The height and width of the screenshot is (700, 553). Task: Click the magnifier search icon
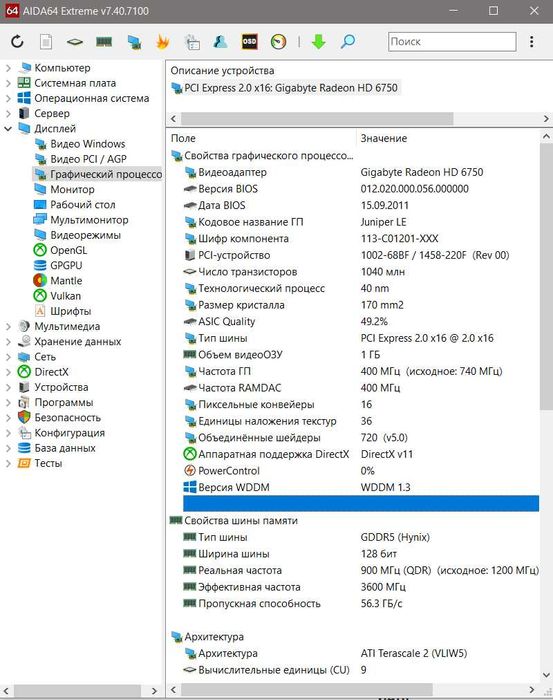point(348,42)
